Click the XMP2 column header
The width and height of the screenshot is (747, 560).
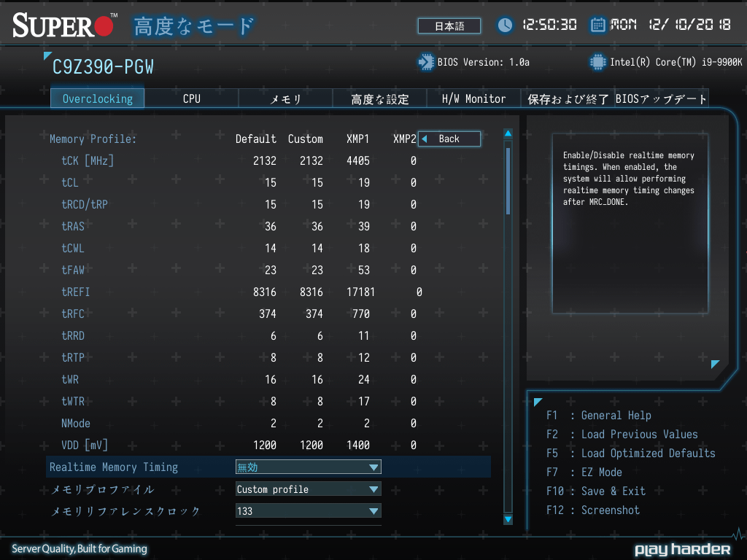(404, 139)
